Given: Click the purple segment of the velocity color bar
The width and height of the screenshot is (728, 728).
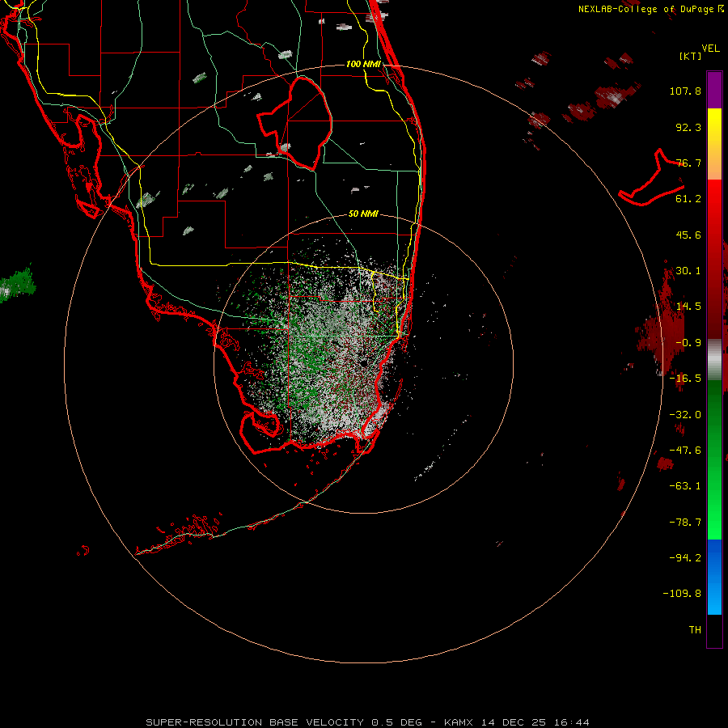Looking at the screenshot, I should (714, 91).
